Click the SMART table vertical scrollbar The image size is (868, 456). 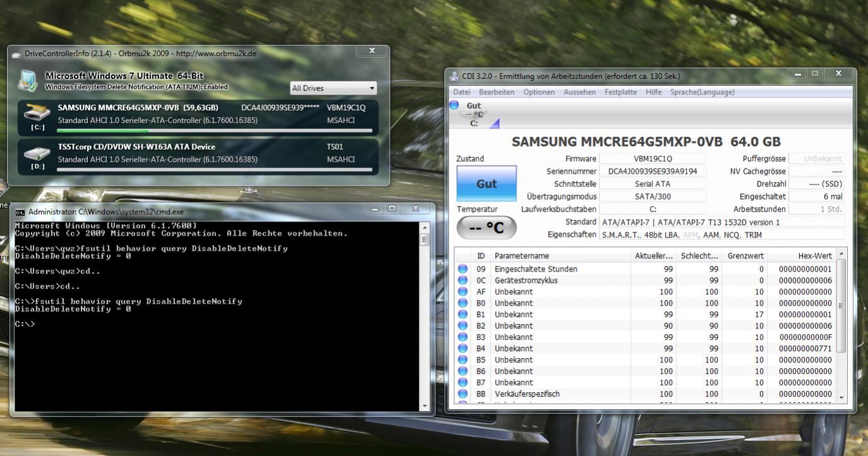point(841,305)
